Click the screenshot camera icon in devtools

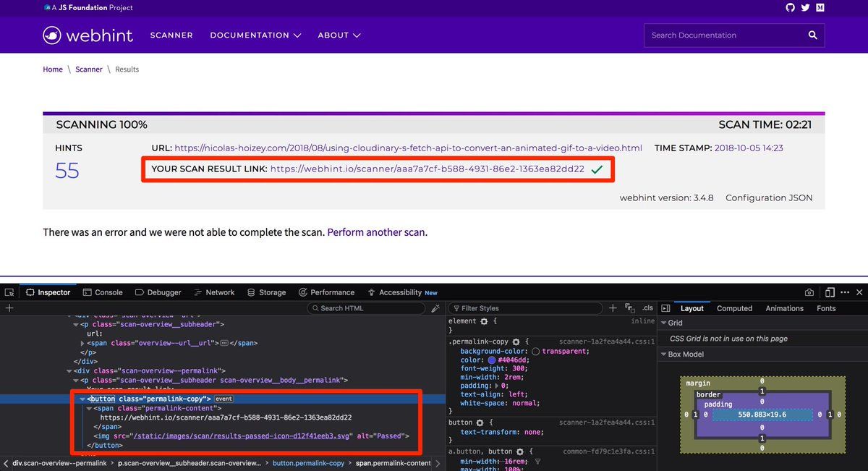tap(809, 292)
